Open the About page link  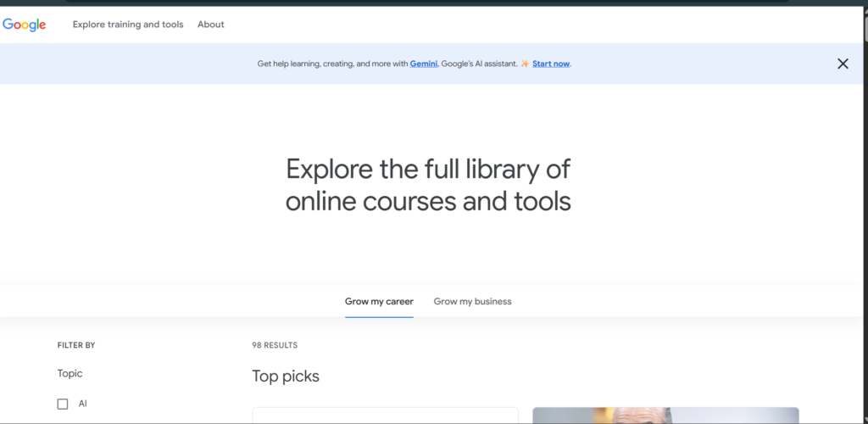click(211, 25)
